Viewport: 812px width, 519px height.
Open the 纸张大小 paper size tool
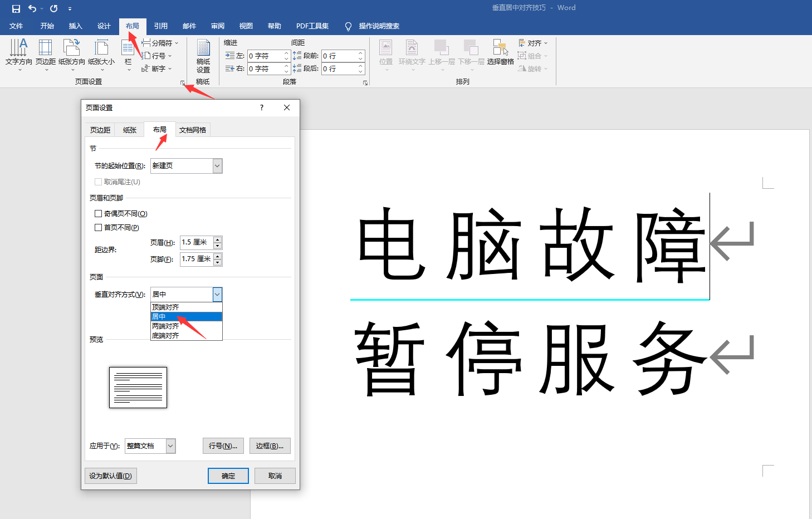(101, 55)
